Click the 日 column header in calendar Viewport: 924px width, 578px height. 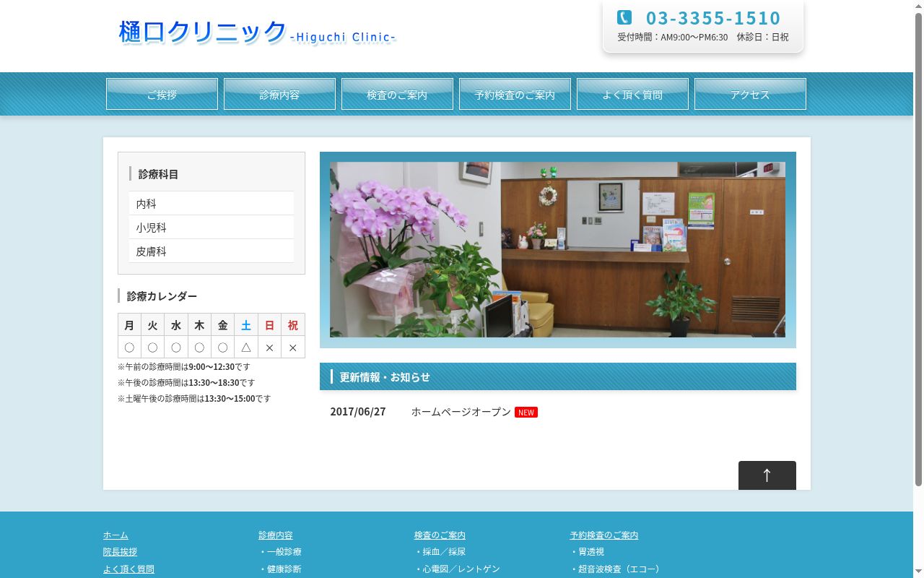point(269,325)
